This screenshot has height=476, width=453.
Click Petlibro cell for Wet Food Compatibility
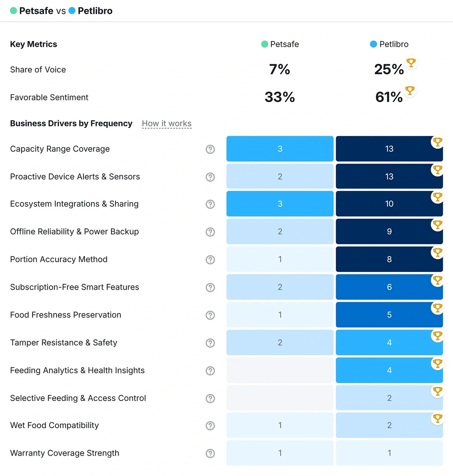tap(389, 425)
